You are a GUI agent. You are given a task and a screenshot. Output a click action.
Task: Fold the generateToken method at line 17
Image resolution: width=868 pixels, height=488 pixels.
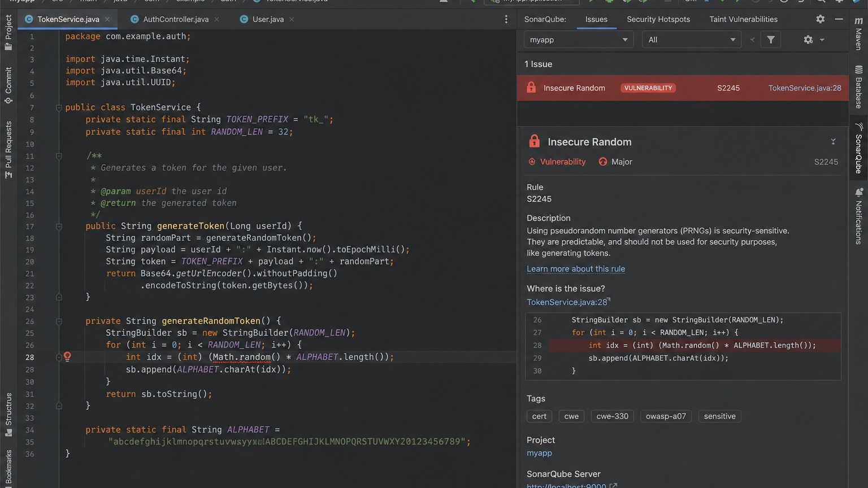59,226
